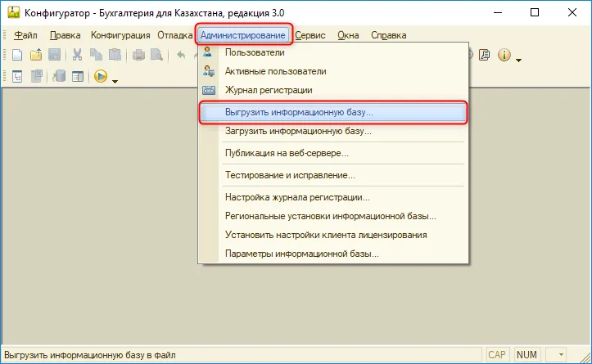This screenshot has width=592, height=364.
Task: Click the Print preview icon
Action: [156, 55]
